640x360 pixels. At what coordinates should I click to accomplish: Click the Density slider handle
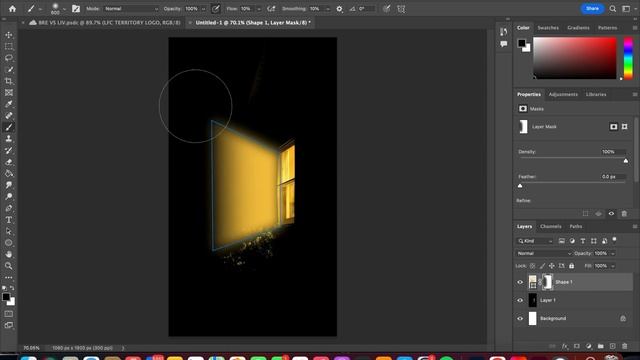pyautogui.click(x=626, y=161)
